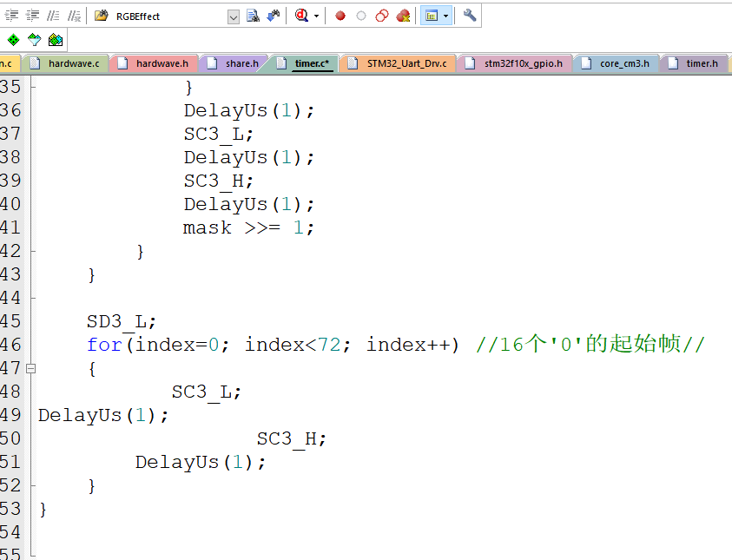Image resolution: width=732 pixels, height=560 pixels.
Task: Click the Find in Files folder icon
Action: [102, 16]
